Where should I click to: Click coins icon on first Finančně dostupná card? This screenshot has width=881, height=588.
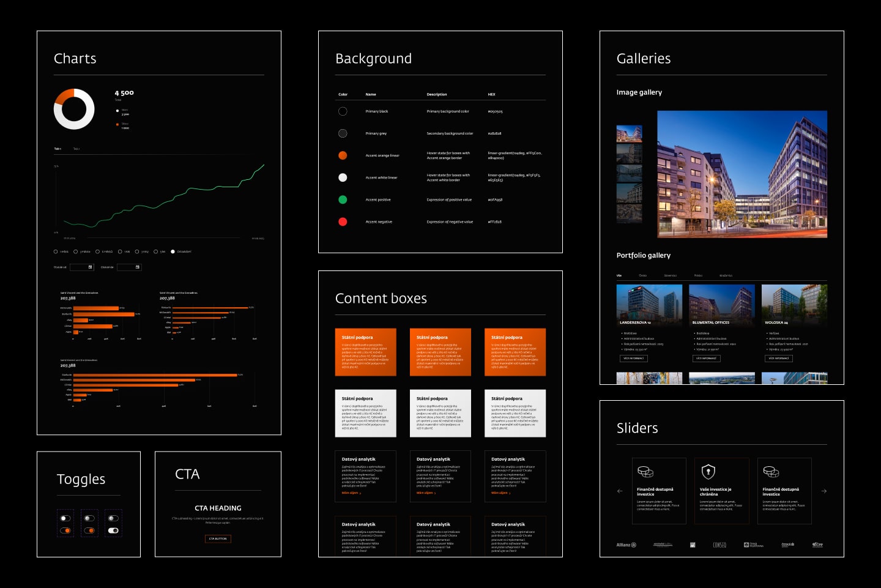[645, 472]
